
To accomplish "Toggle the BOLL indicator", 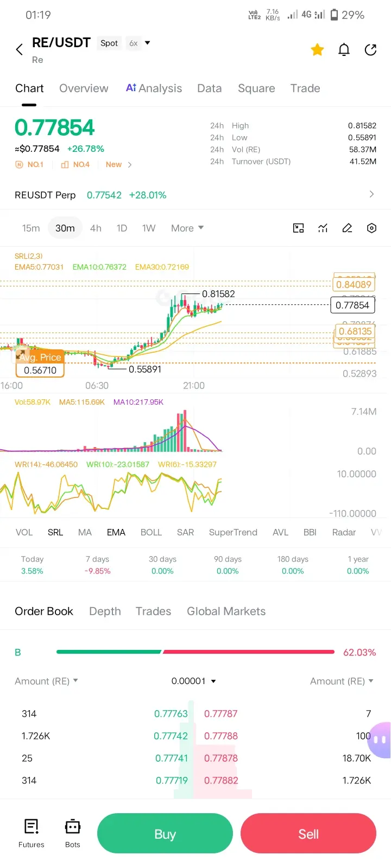I will click(x=151, y=532).
